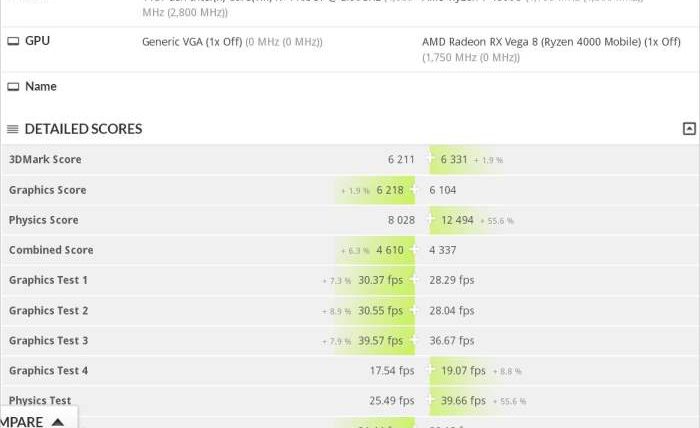Click the Detailed Scores heading
Screen dimensions: 700x428
pos(83,129)
